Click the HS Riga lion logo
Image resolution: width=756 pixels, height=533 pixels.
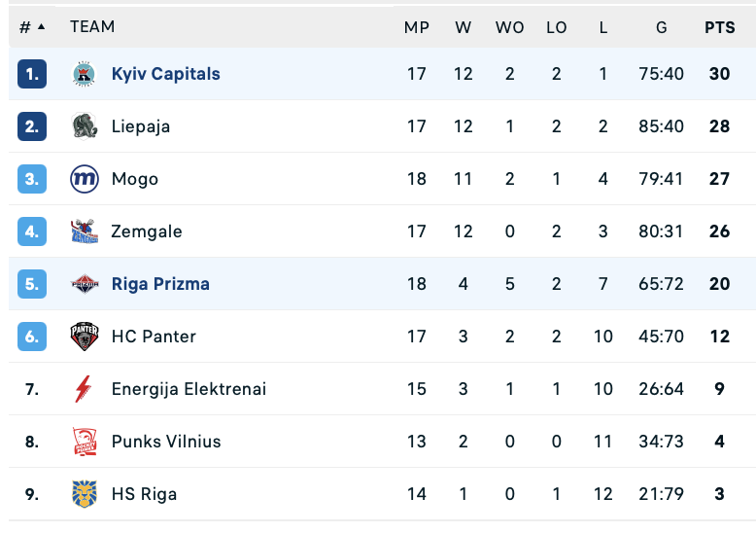pyautogui.click(x=85, y=494)
